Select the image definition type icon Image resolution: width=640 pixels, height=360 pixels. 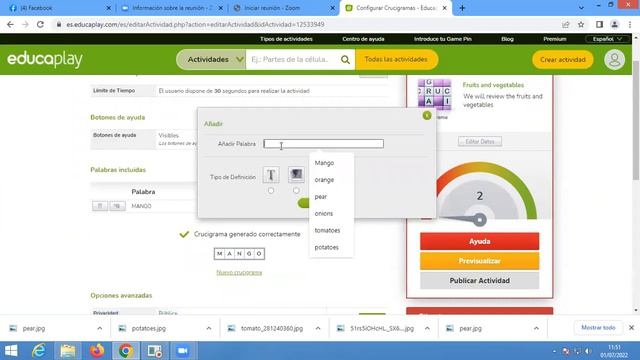[x=296, y=175]
